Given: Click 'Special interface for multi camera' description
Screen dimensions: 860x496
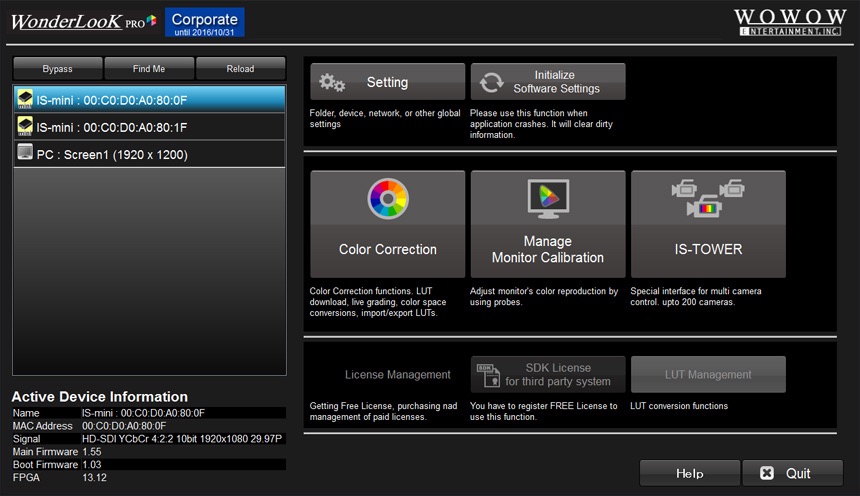Looking at the screenshot, I should pyautogui.click(x=695, y=296).
